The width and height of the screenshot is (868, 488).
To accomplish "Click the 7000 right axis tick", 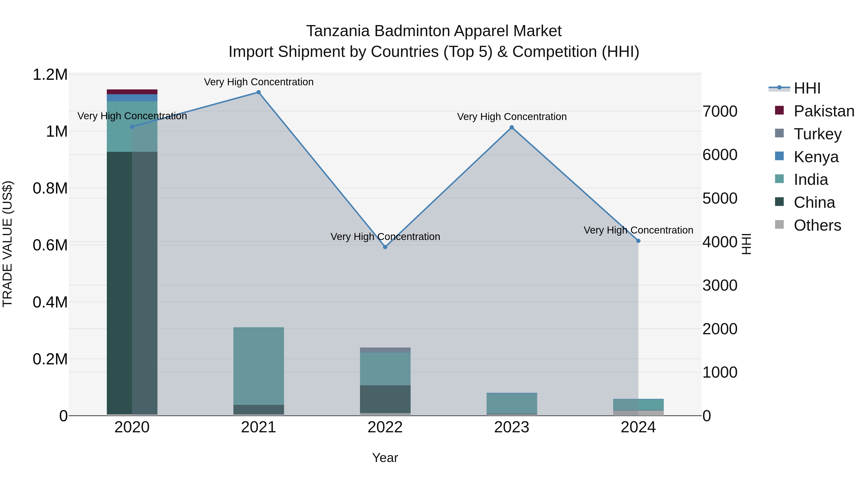I will point(720,112).
